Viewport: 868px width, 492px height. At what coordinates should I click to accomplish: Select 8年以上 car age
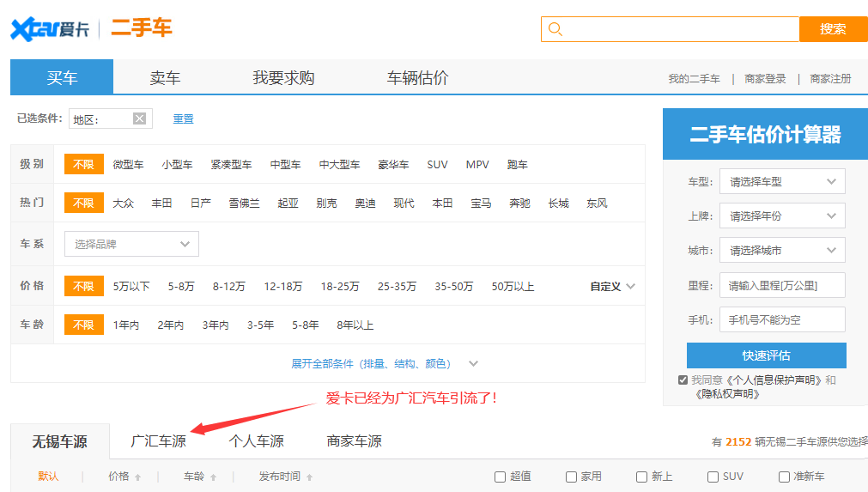point(355,325)
